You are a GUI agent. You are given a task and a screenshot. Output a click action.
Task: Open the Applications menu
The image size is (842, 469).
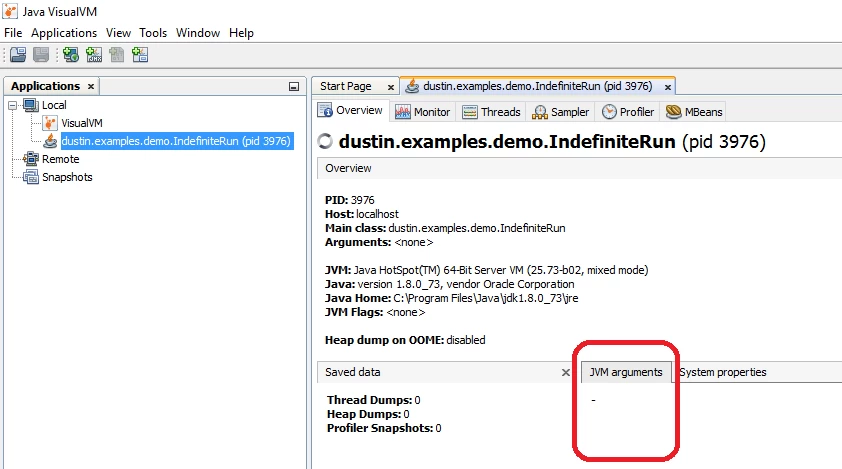pyautogui.click(x=64, y=33)
